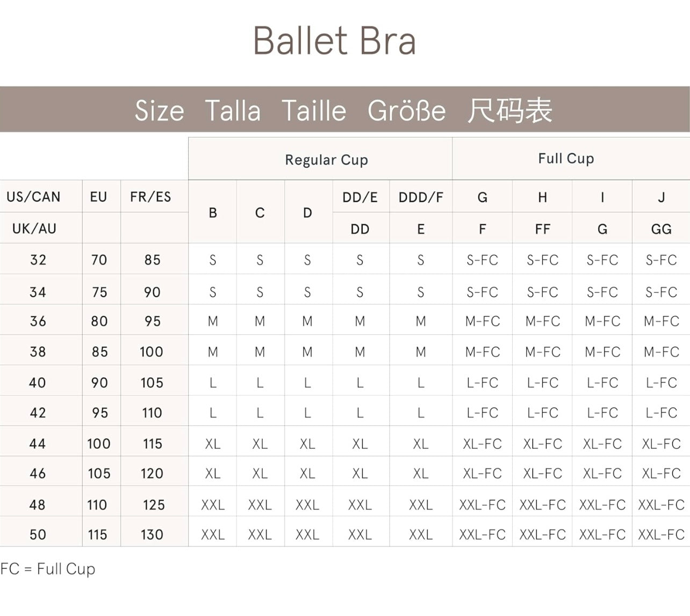
Task: Click the US/CAN row label
Action: pyautogui.click(x=33, y=197)
